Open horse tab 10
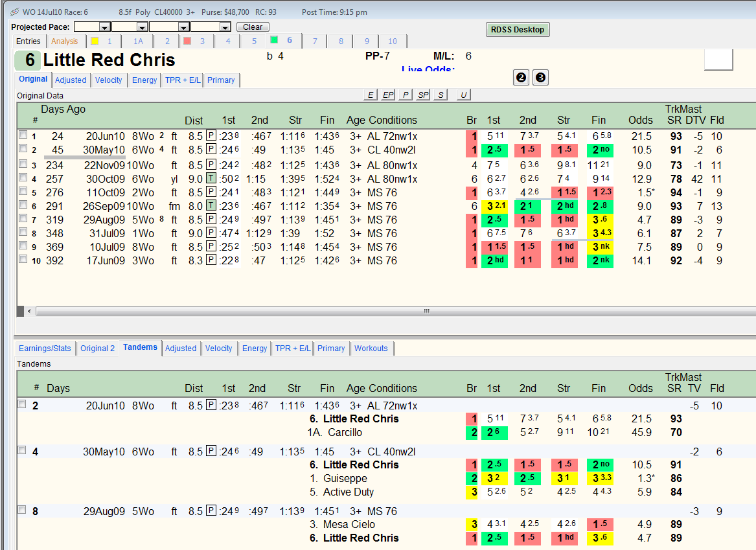Image resolution: width=756 pixels, height=550 pixels. pyautogui.click(x=393, y=41)
